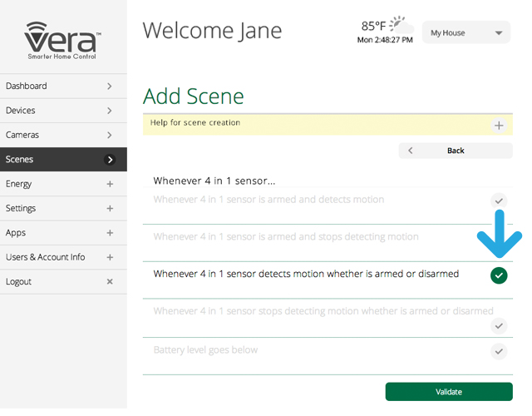Screen dimensions: 532x416
Task: Click the Cameras arrow icon
Action: [110, 135]
